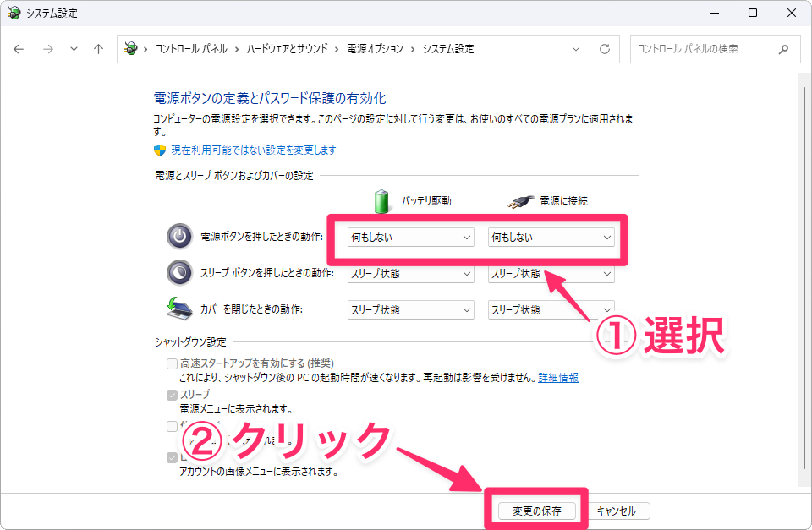Click the power button icon
The image size is (812, 530).
(179, 237)
